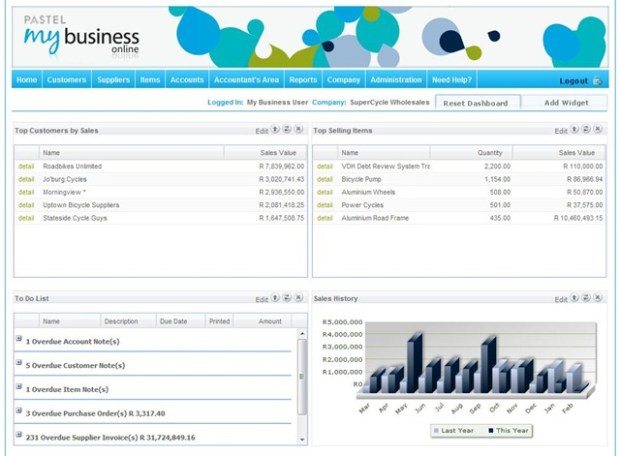Click the Add Widget button
Viewport: 620px width, 456px height.
click(x=566, y=102)
